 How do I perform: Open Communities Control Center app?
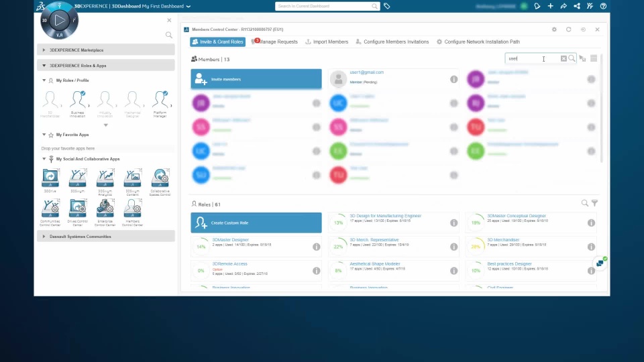[x=50, y=208]
